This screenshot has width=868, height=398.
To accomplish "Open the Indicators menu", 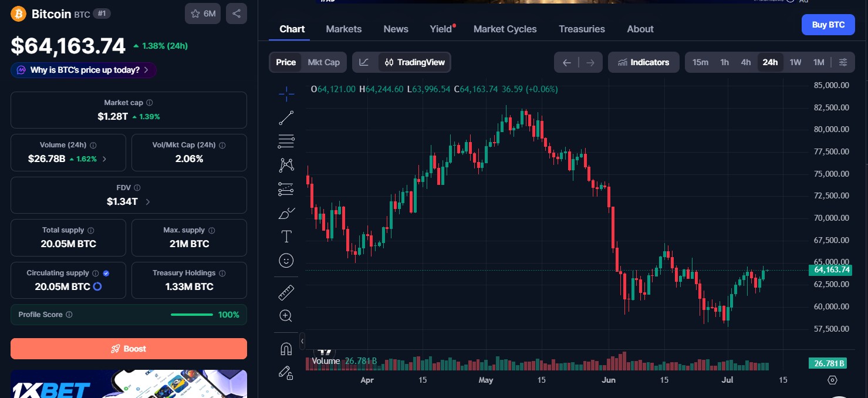I will 644,62.
